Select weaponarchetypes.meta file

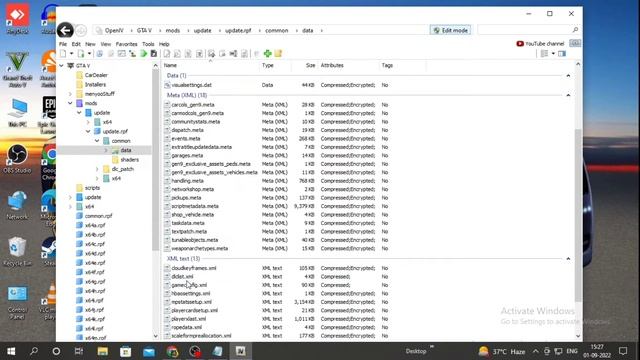[x=200, y=248]
